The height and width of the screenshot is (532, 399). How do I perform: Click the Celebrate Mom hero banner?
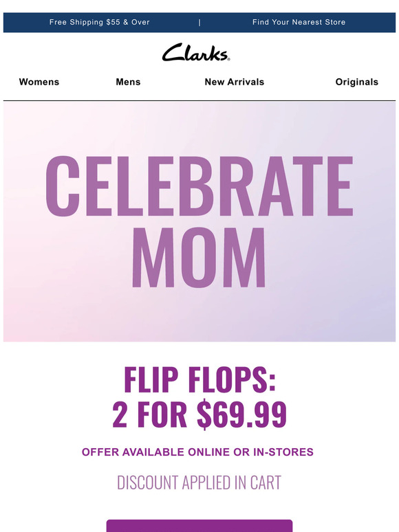pos(199,221)
